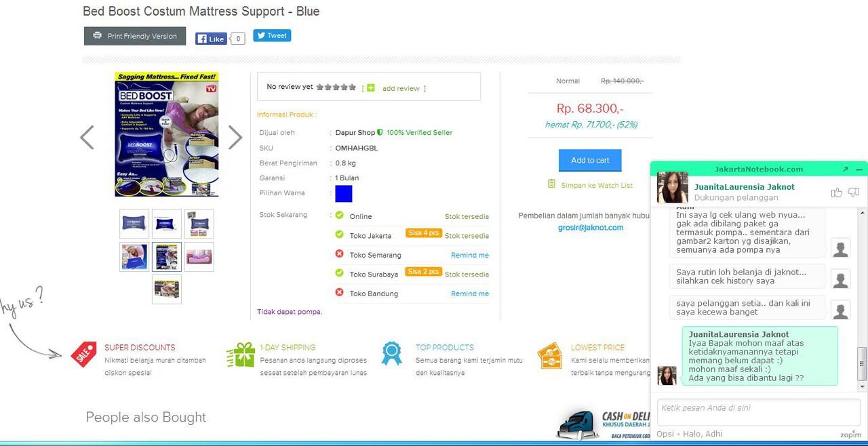
Task: Click the green verified seller shield icon
Action: [380, 132]
